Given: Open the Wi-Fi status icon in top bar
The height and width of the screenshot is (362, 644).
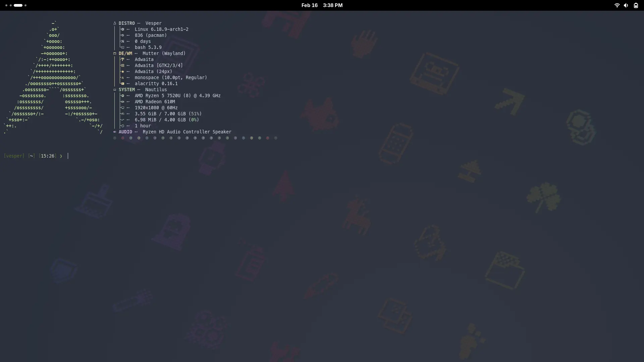Looking at the screenshot, I should 617,5.
